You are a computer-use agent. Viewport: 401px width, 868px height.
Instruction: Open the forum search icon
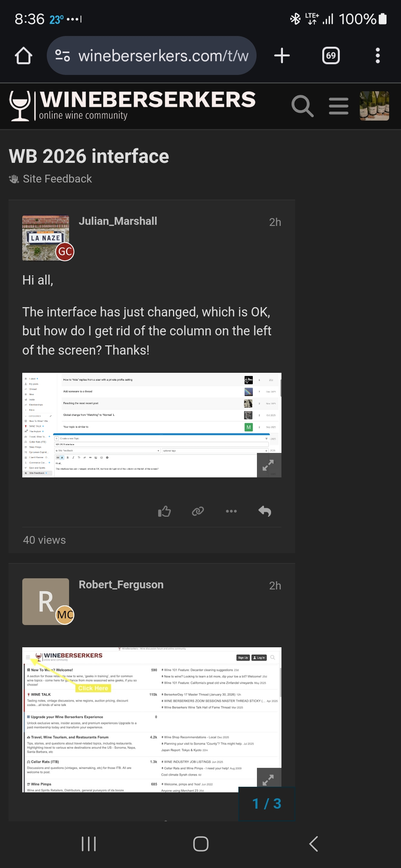tap(302, 106)
